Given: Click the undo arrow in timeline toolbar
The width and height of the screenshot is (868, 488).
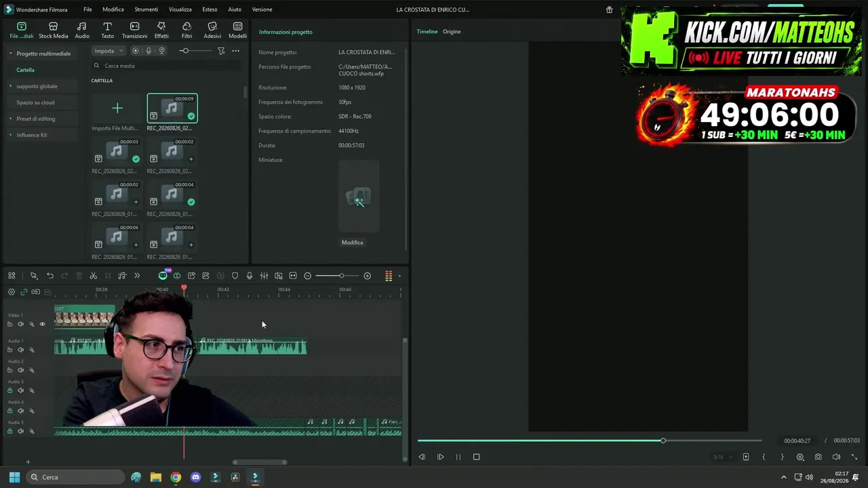Looking at the screenshot, I should coord(50,276).
